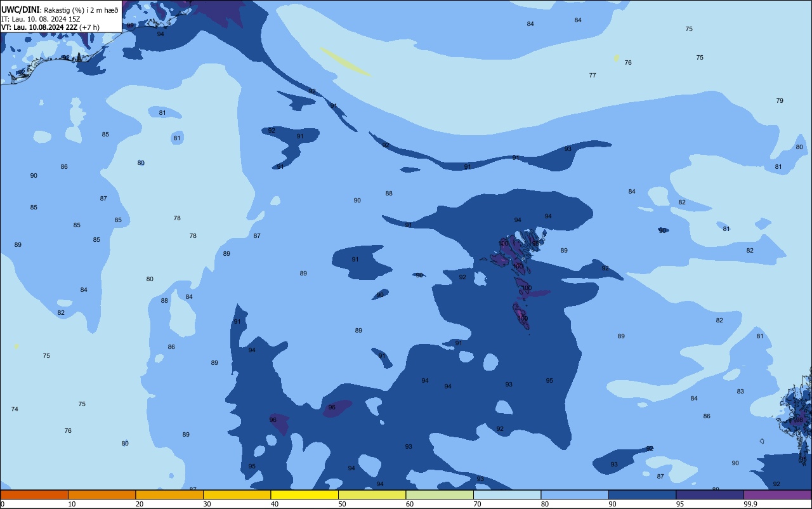
Task: Click the '50' legend tick label
Action: (342, 504)
